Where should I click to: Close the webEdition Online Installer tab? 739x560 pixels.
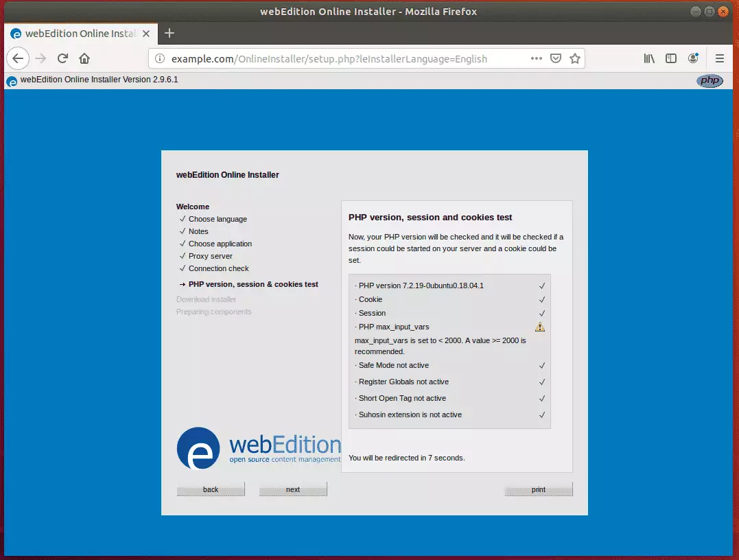tap(146, 34)
